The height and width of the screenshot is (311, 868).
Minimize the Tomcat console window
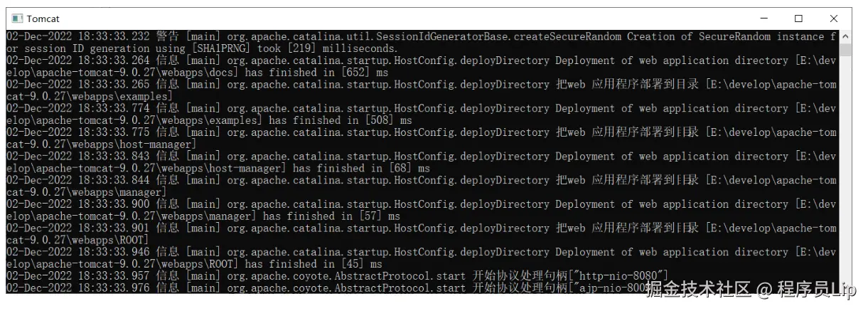point(763,19)
